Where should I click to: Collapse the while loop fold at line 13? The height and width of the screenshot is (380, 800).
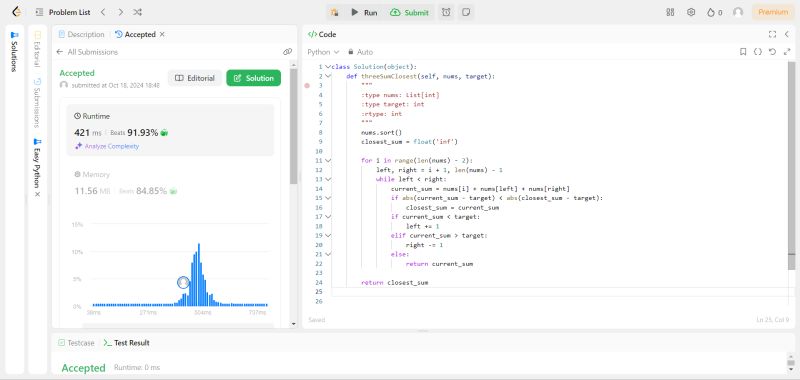click(328, 179)
